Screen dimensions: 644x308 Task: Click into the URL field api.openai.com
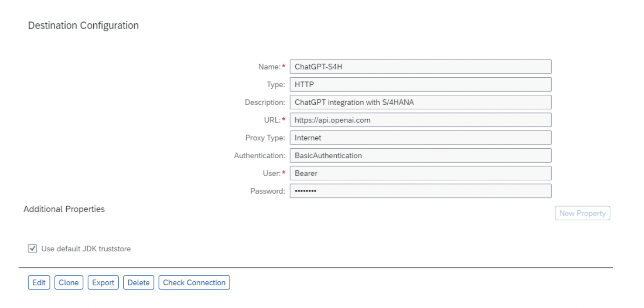click(x=421, y=120)
